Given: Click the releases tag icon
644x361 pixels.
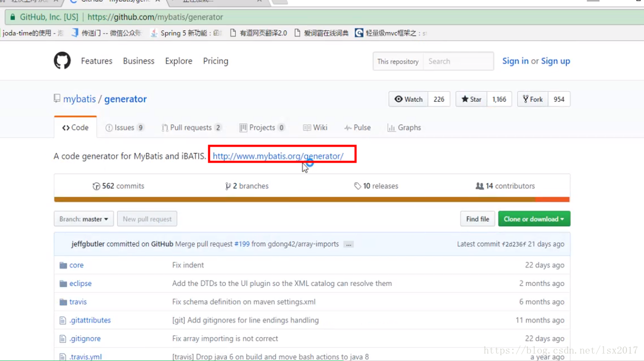Looking at the screenshot, I should point(357,186).
